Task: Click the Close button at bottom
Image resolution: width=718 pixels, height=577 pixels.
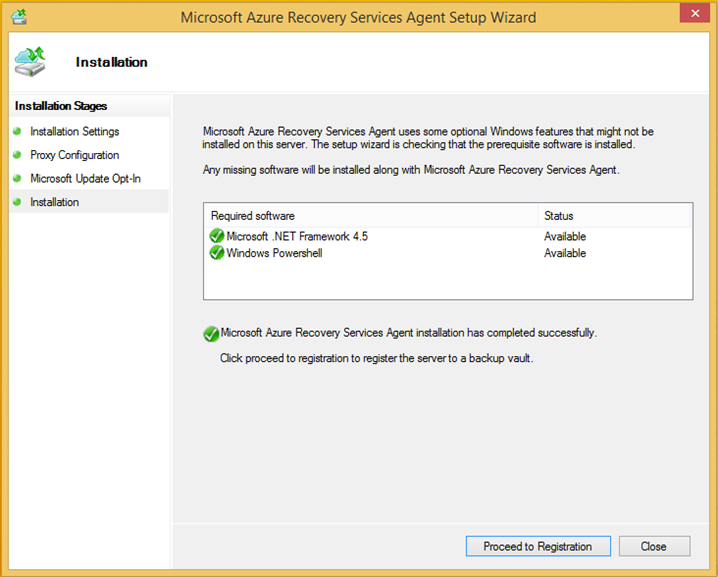Action: (654, 546)
